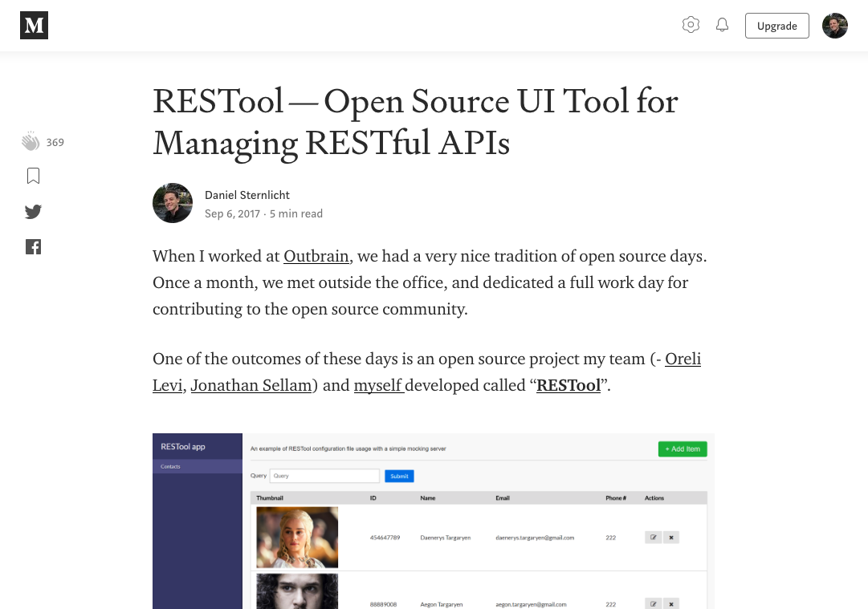The image size is (868, 609).
Task: Click the Email column header
Action: click(502, 498)
